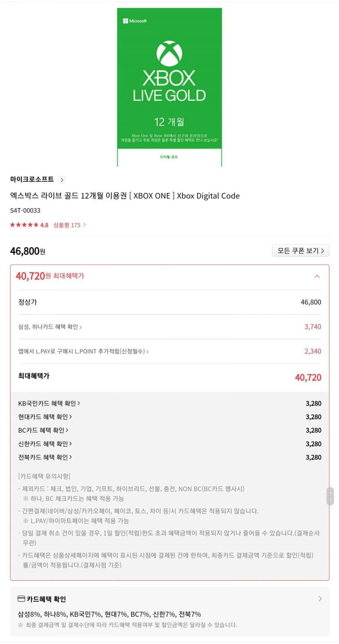Click the 46,800원 price text
The height and width of the screenshot is (644, 339).
pos(28,251)
